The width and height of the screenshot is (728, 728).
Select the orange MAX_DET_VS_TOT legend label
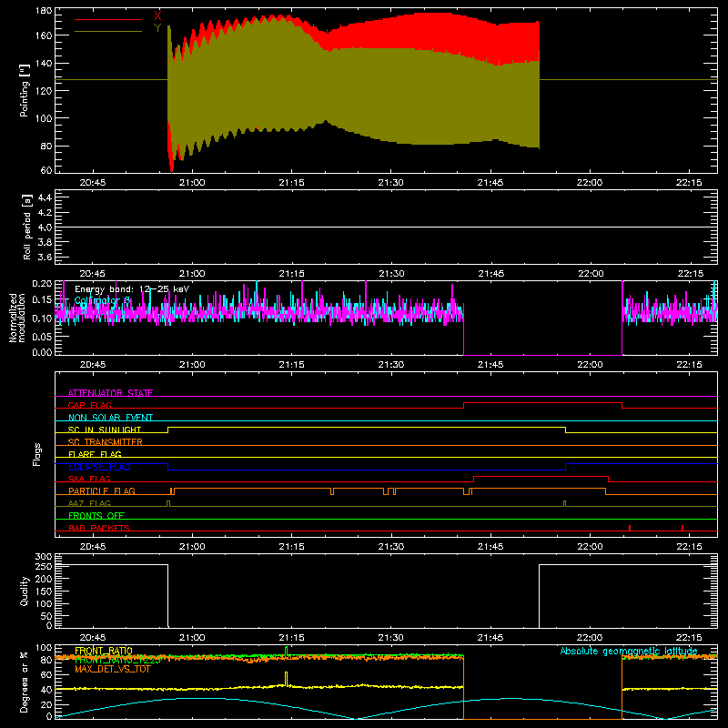coord(112,670)
